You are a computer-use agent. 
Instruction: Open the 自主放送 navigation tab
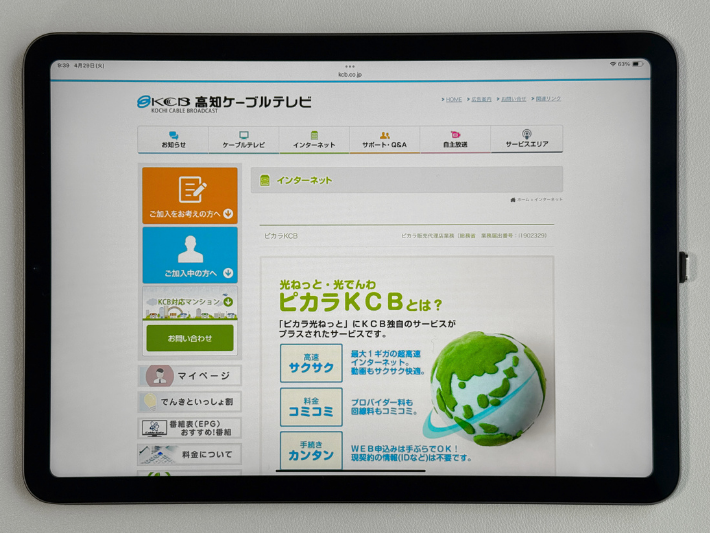(455, 139)
